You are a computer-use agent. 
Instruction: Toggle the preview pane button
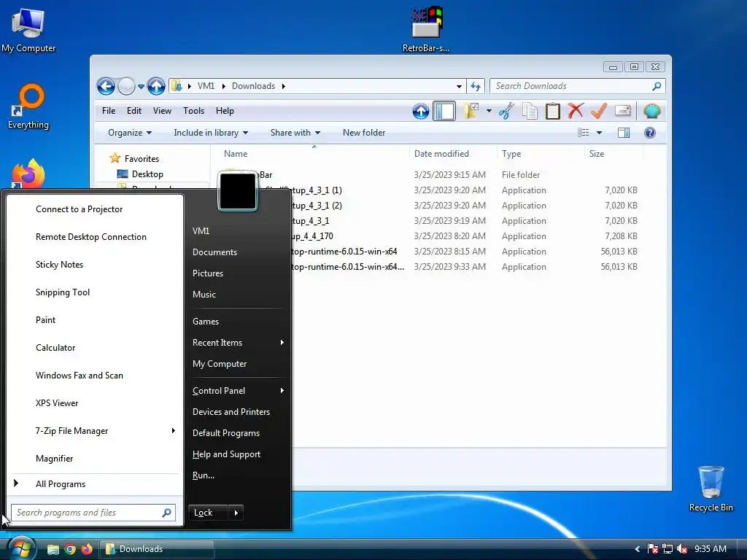pos(624,133)
